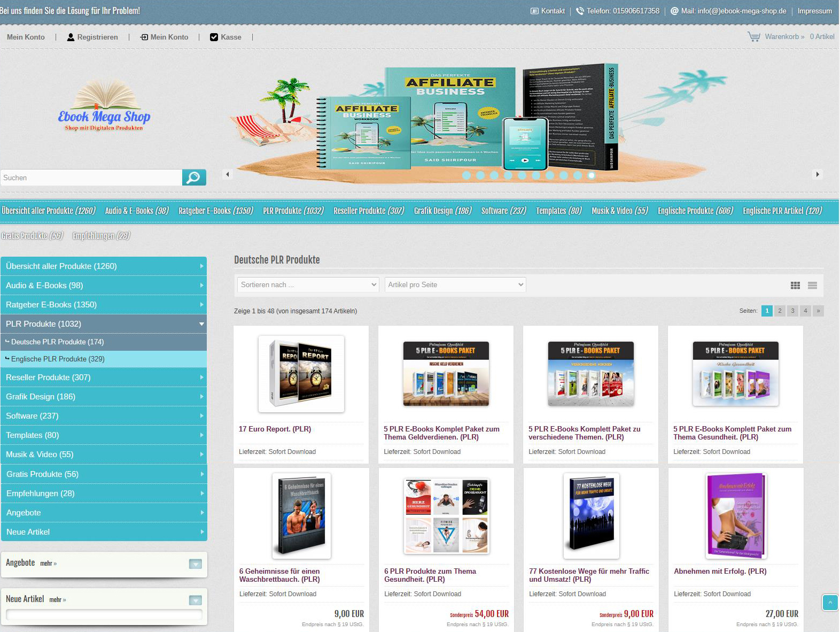Click the Mein Konto login arrow icon
The image size is (840, 632).
tap(144, 37)
